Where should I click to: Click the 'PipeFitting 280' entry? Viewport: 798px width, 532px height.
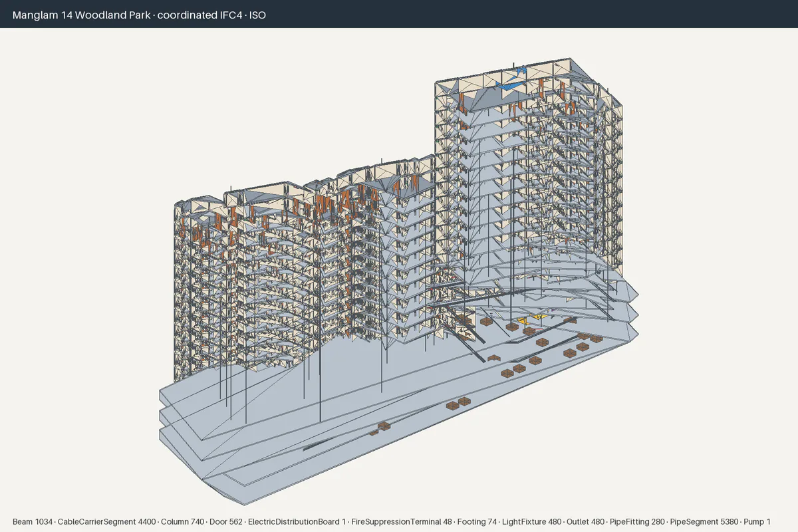click(638, 522)
